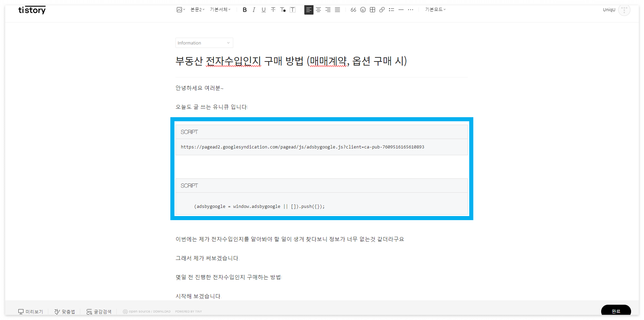644x320 pixels.
Task: Run the 맞춤법 spell check
Action: coord(65,312)
